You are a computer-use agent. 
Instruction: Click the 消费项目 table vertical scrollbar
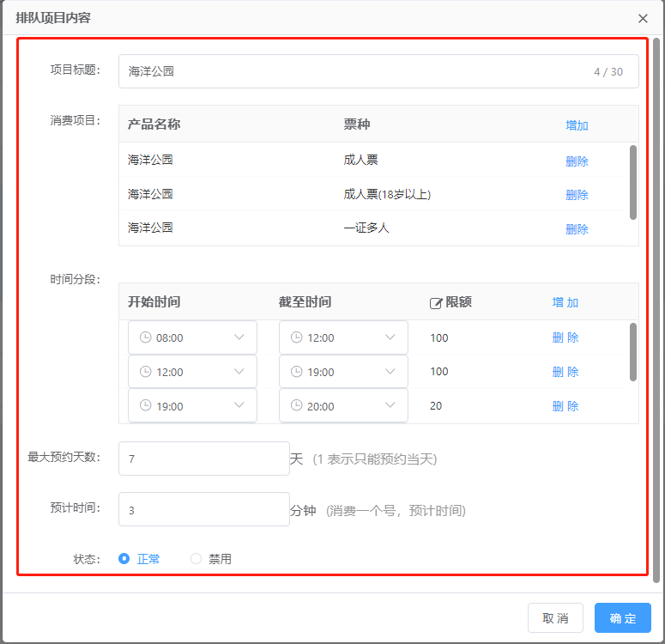[633, 182]
